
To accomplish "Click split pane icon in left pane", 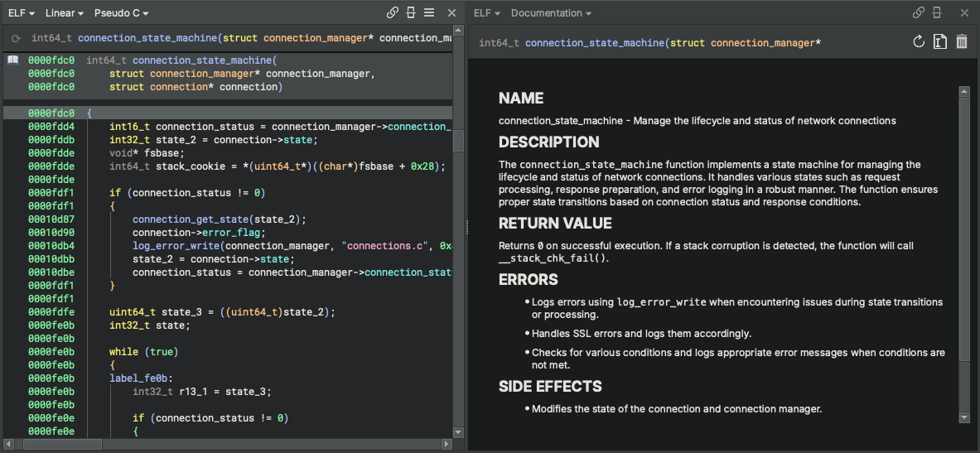I will pos(411,12).
